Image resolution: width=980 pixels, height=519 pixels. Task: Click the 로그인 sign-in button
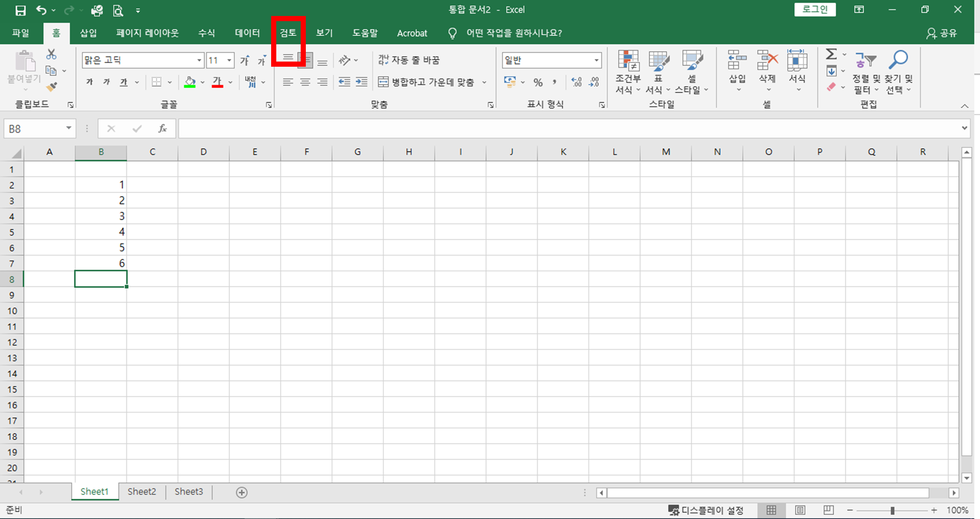point(815,10)
